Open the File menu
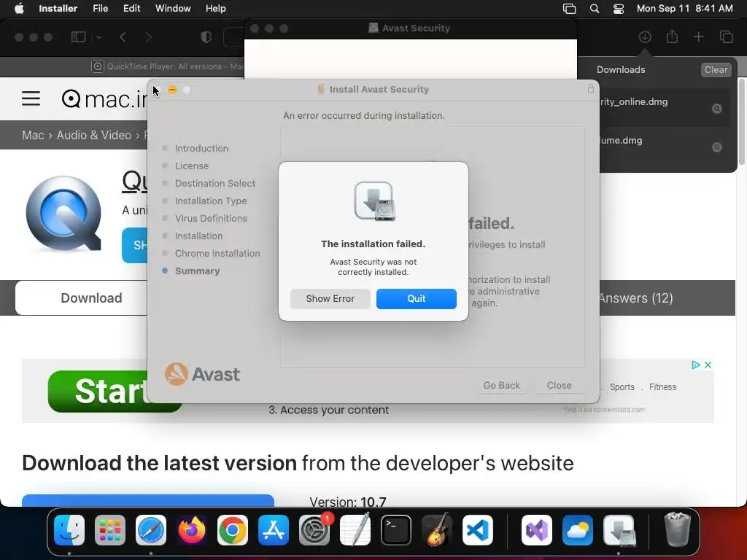Viewport: 747px width, 560px height. (100, 8)
